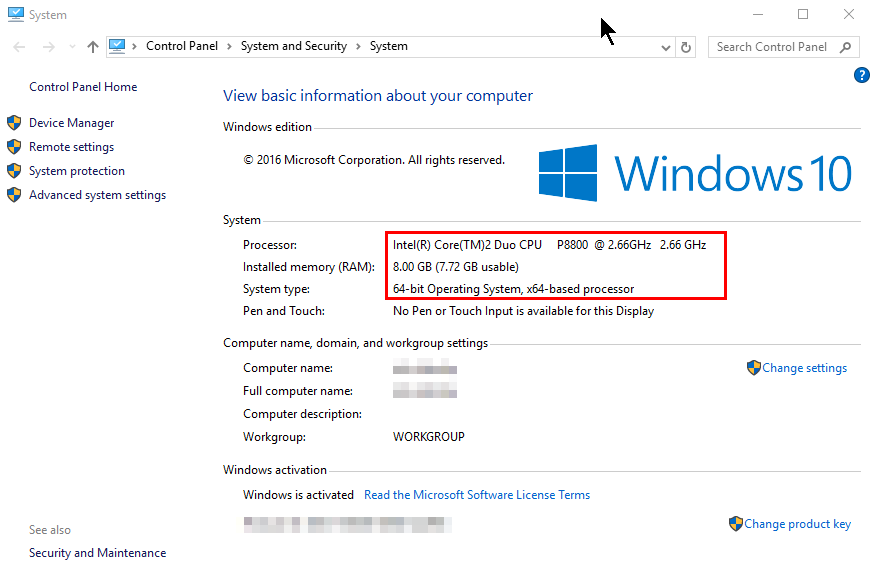Click shield icon next to Change product key

pos(736,524)
